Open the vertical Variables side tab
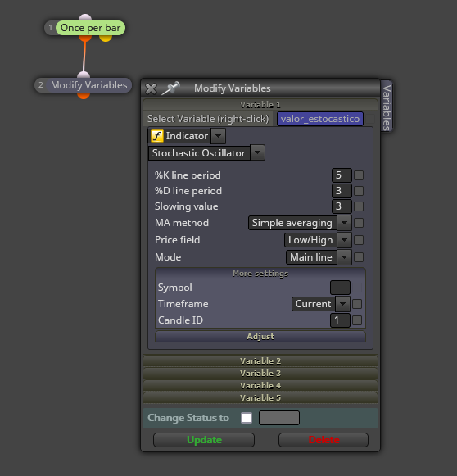Screen dimensions: 457x476 coord(387,107)
